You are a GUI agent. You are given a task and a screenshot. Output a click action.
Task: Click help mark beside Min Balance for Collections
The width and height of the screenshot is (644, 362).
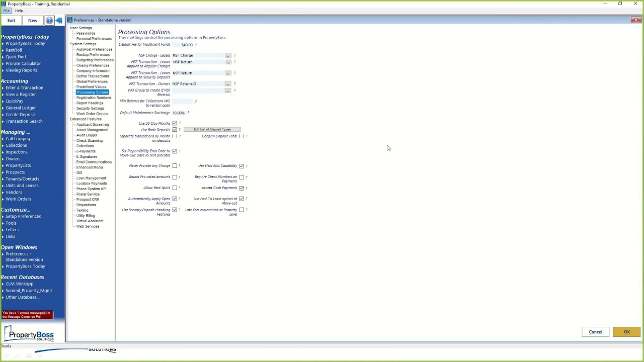196,102
